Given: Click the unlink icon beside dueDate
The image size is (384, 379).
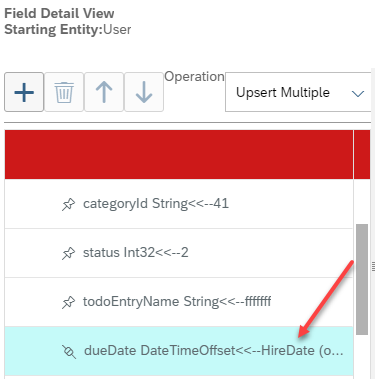Looking at the screenshot, I should [x=69, y=351].
